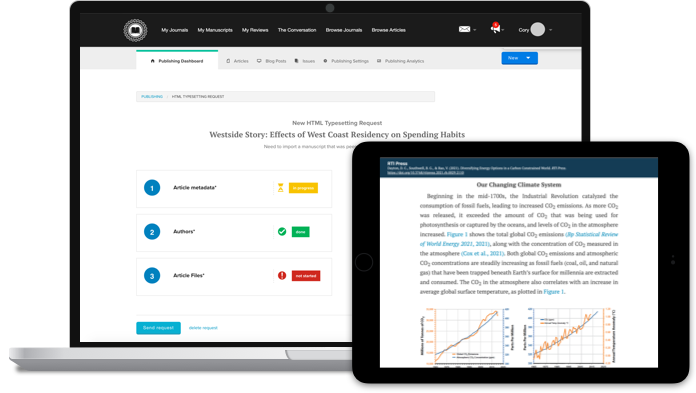Click the Blog Posts tab comment icon
This screenshot has width=696, height=393.
click(259, 61)
